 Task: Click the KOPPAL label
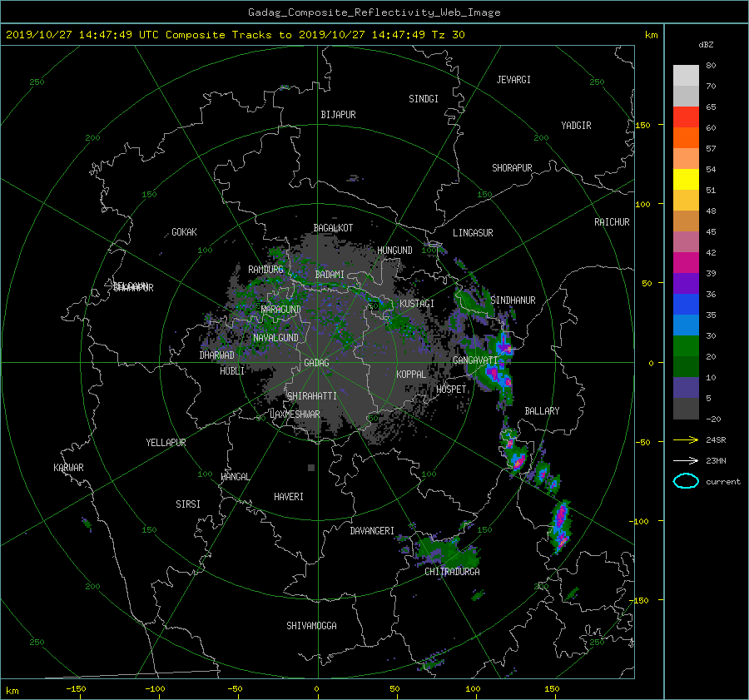[411, 375]
